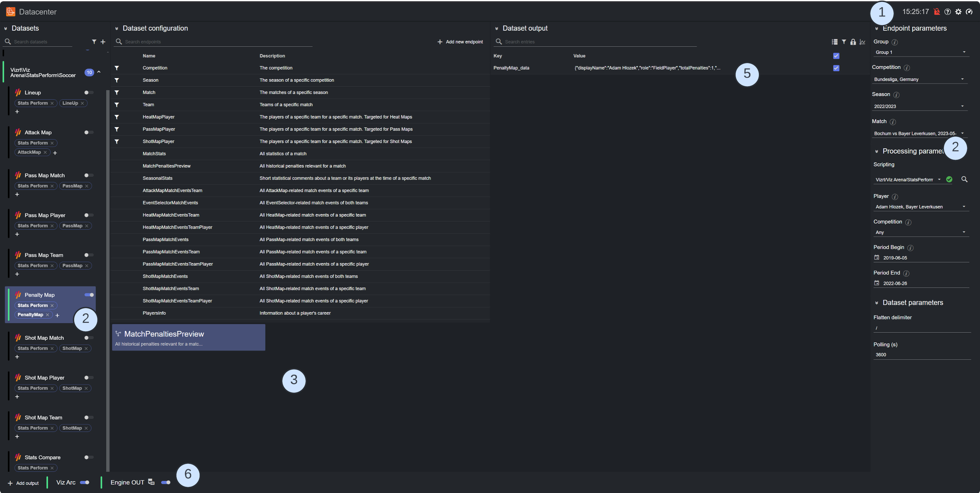980x493 pixels.
Task: Open the Datacenter settings gear menu
Action: (958, 12)
